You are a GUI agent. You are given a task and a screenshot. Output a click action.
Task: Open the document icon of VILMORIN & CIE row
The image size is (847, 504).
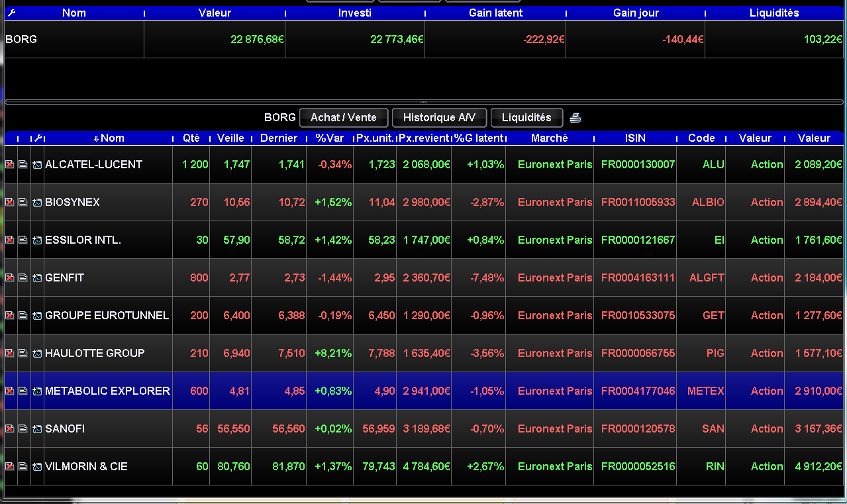[23, 466]
